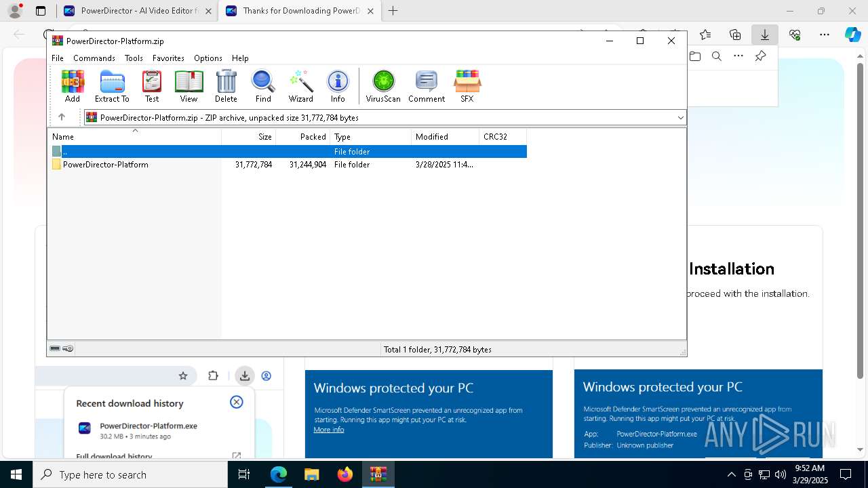
Task: Open more options in Downloads panel
Action: 738,56
